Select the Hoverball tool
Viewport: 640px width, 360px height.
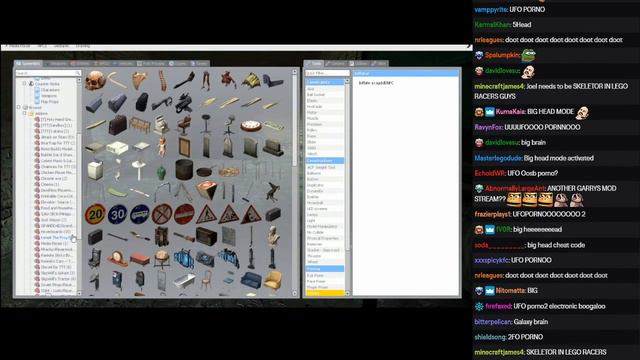[325, 203]
